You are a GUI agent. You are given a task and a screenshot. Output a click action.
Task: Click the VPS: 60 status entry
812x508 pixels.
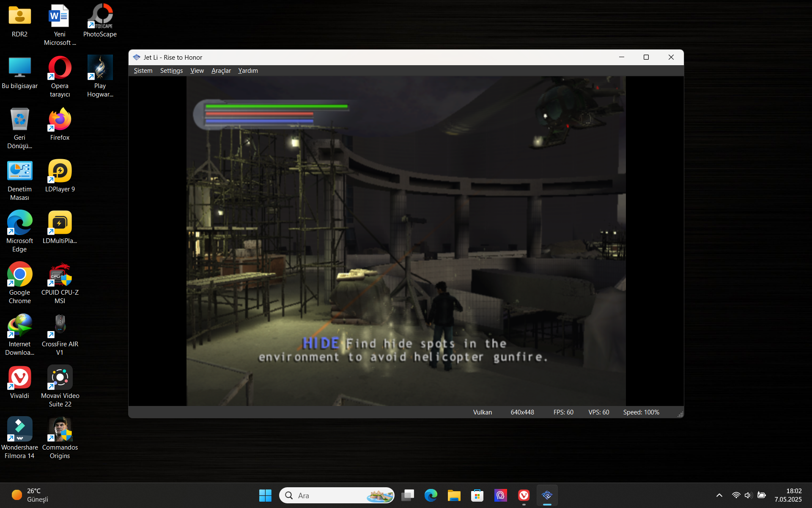pos(599,412)
